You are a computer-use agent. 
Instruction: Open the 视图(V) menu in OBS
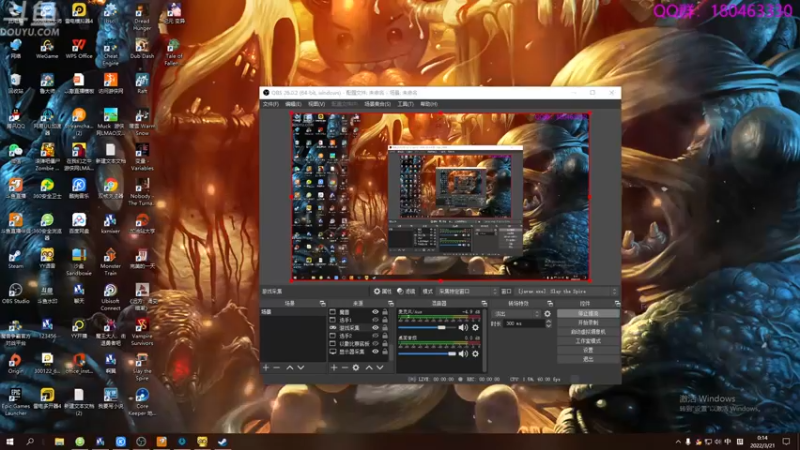click(x=316, y=104)
